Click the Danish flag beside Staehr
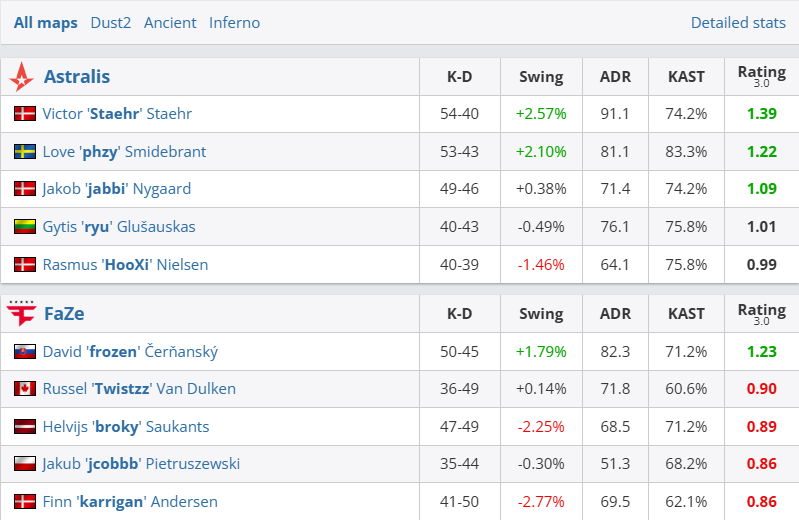This screenshot has width=799, height=520. pos(25,114)
